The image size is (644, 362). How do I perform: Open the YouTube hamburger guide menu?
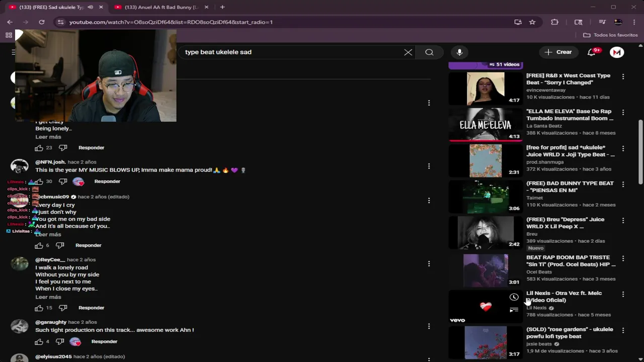coord(14,52)
